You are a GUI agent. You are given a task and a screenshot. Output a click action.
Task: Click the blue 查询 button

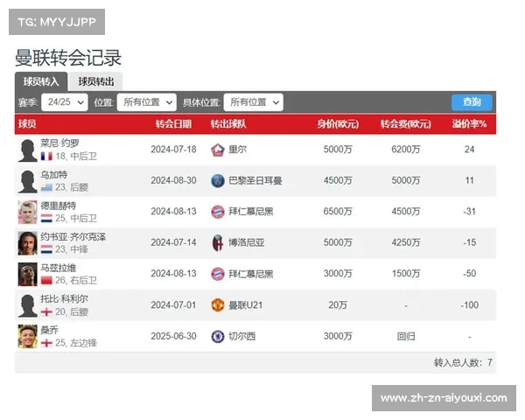[472, 101]
